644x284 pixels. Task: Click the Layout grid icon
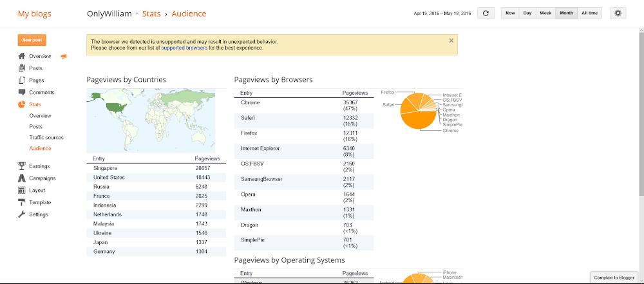[22, 190]
